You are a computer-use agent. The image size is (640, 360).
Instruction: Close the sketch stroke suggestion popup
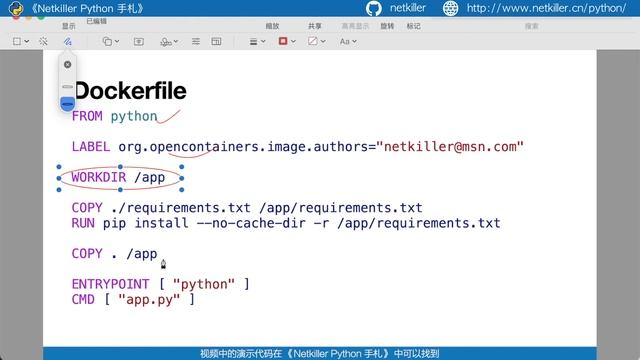[68, 64]
